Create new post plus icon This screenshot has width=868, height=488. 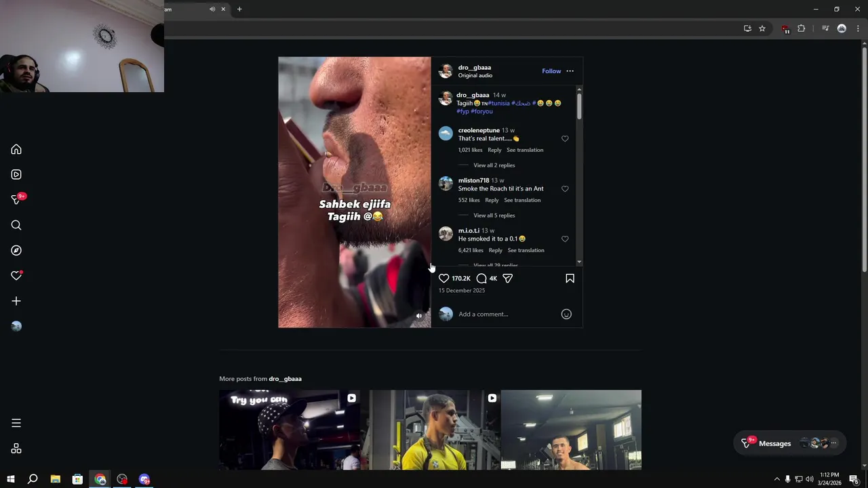[16, 301]
